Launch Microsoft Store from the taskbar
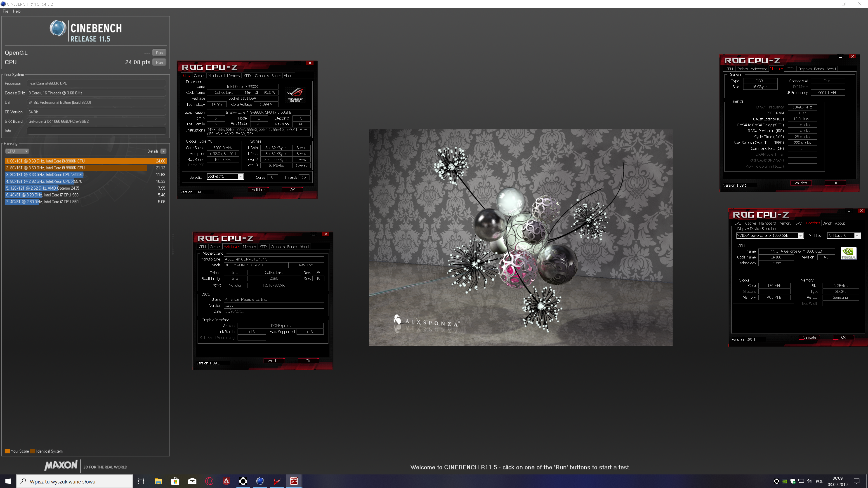The width and height of the screenshot is (868, 488). [175, 481]
